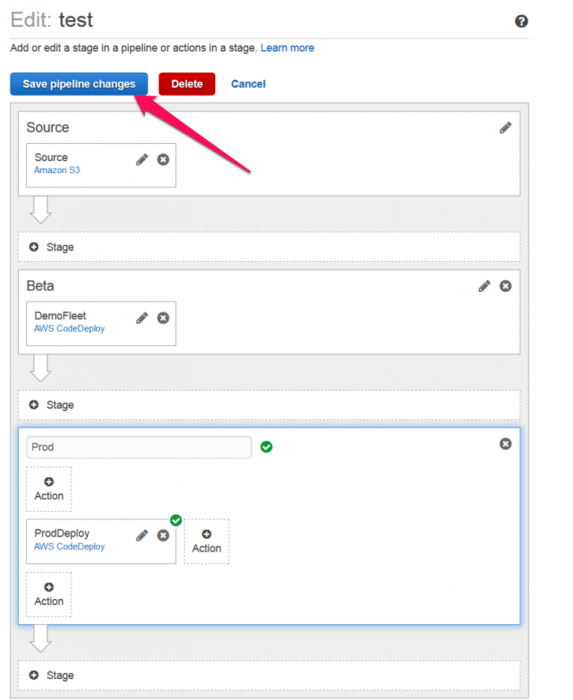Edit the Beta stage with pencil icon

(484, 286)
